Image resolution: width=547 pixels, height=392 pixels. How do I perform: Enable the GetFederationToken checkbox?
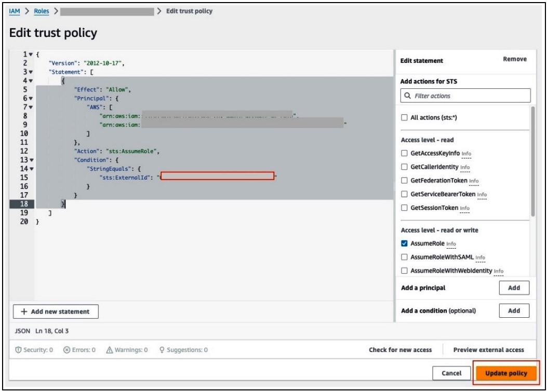coord(404,180)
